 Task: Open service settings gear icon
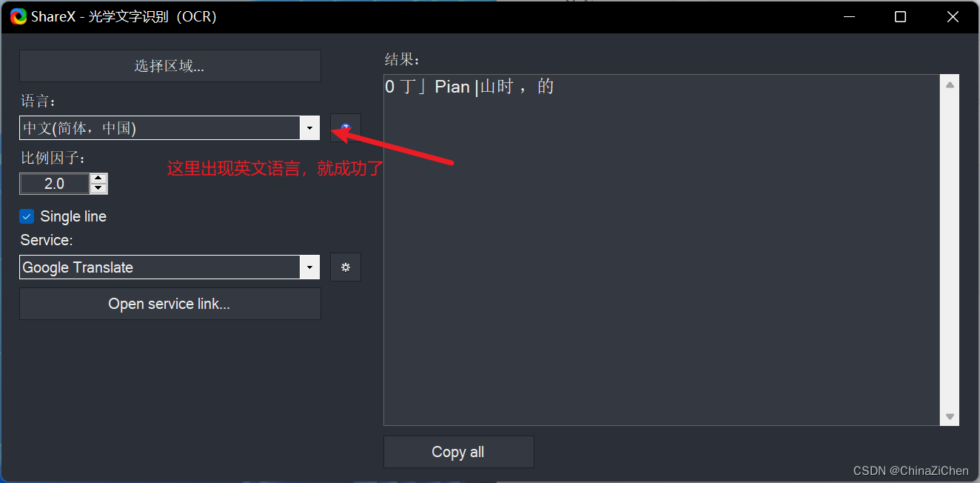tap(346, 267)
